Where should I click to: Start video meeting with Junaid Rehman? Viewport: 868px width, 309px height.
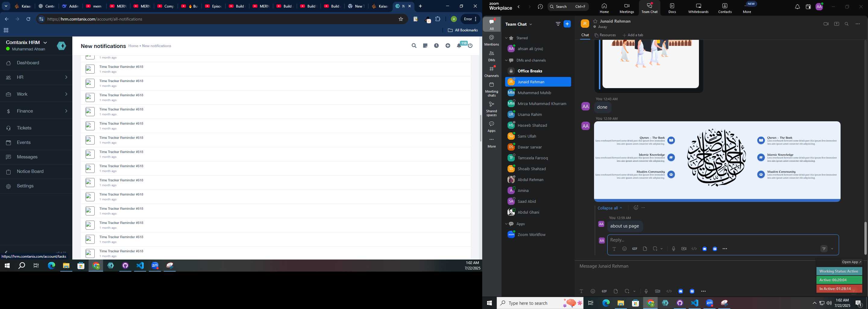pos(826,24)
